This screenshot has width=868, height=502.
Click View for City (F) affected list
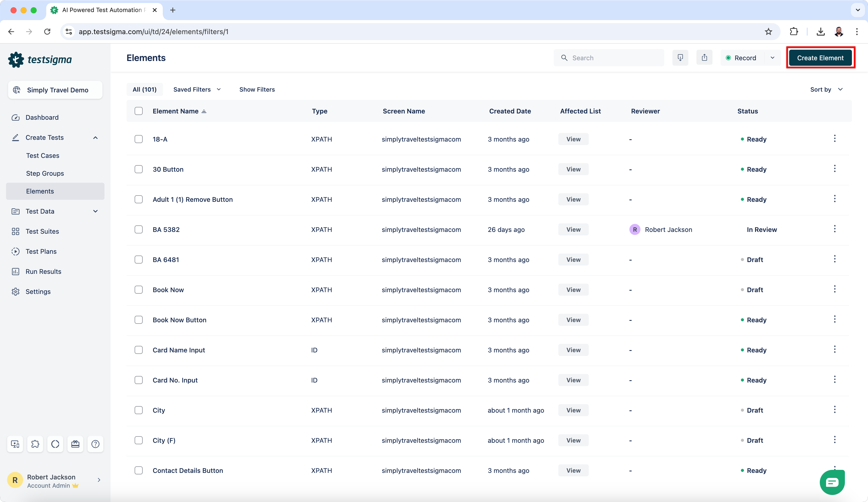tap(573, 440)
